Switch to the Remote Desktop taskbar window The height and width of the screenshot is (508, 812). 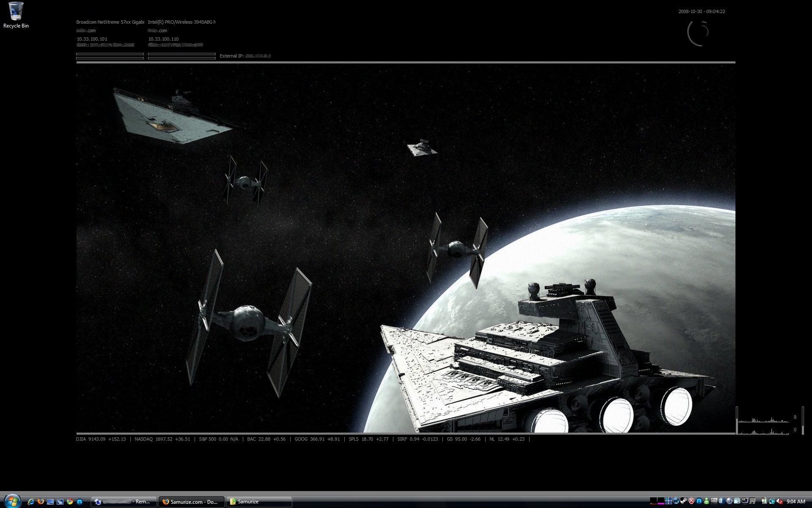click(123, 502)
